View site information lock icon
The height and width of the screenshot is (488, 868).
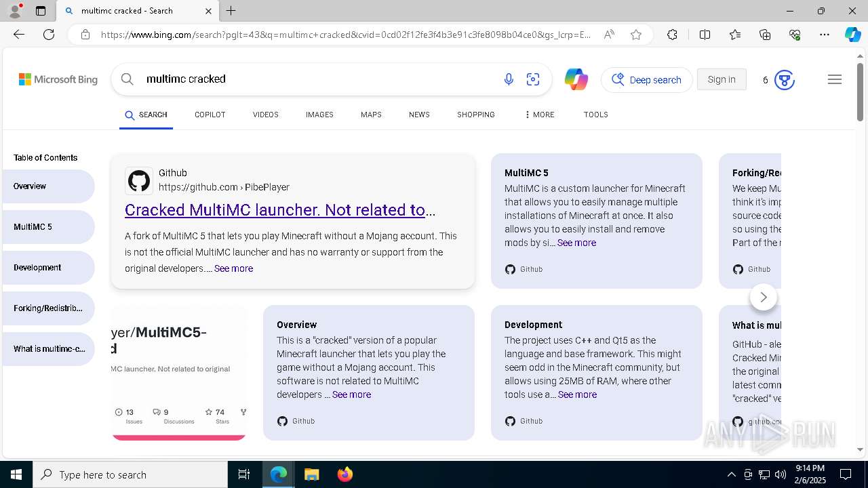click(85, 35)
